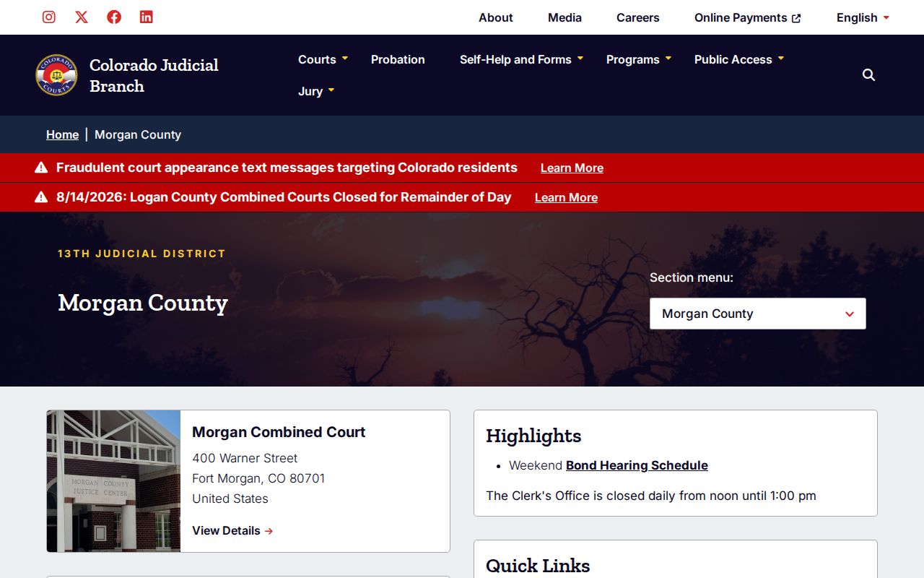
Task: Click the 13TH JUDICIAL DISTRICT label
Action: click(x=141, y=254)
